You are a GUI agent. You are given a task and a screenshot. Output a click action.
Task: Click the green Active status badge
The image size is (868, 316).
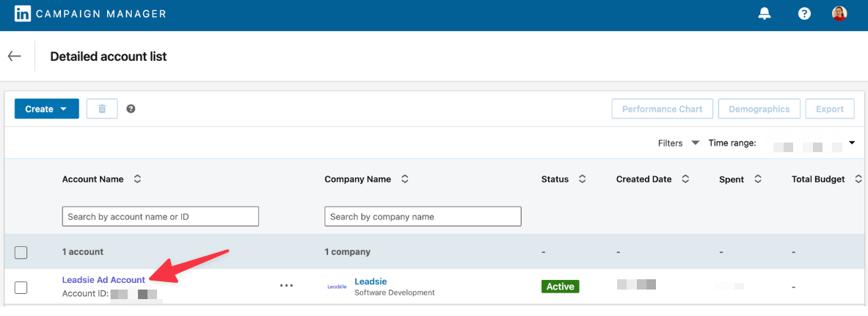coord(561,287)
